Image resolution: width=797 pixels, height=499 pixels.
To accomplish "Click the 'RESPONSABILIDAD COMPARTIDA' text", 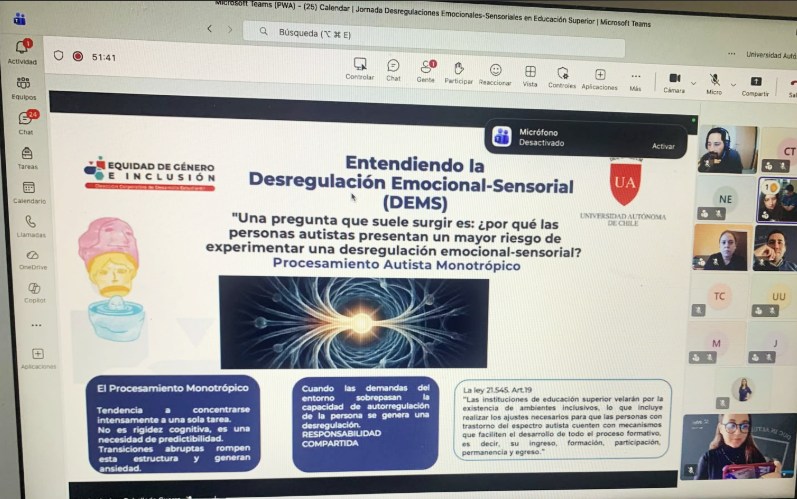I will 341,439.
